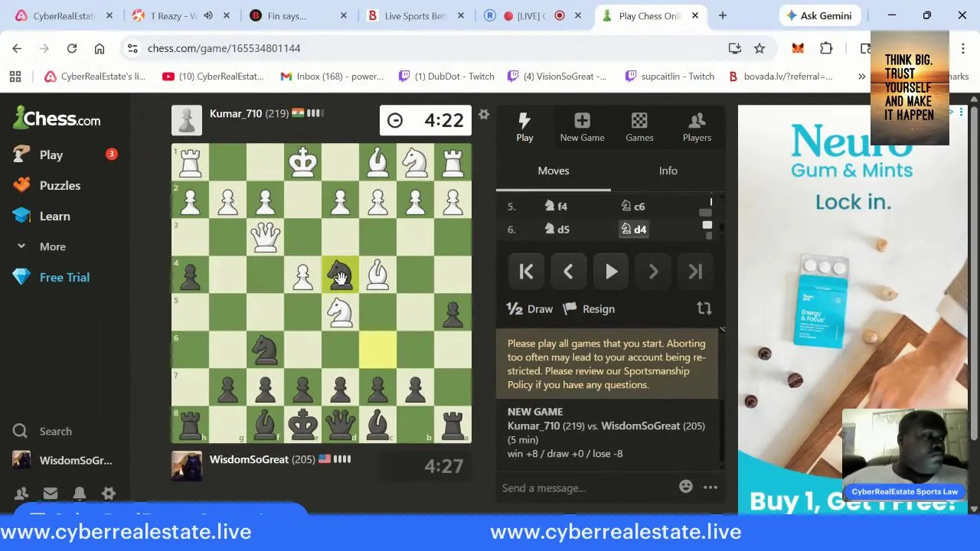Open Inbox (168) bookmark
Screen dimensions: 980x551
pyautogui.click(x=332, y=76)
